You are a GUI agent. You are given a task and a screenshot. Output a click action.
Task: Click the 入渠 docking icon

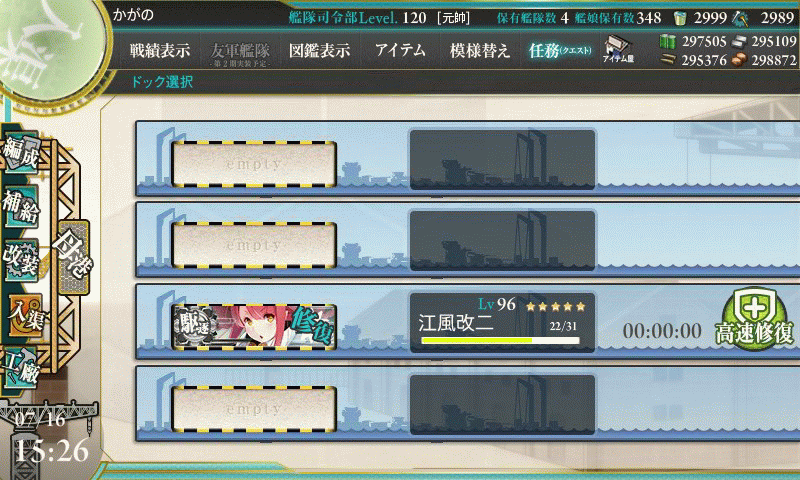click(24, 315)
